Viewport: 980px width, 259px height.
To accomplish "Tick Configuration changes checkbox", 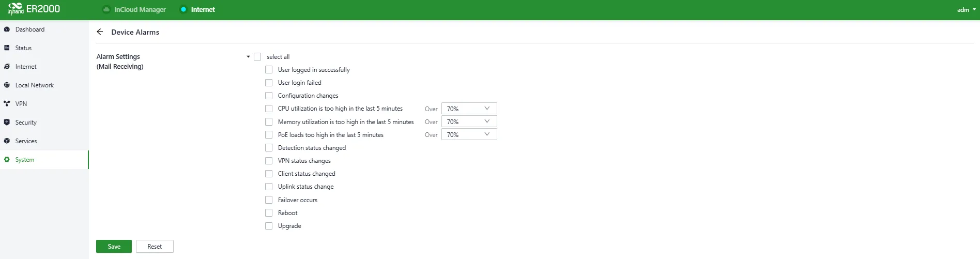I will coord(269,96).
